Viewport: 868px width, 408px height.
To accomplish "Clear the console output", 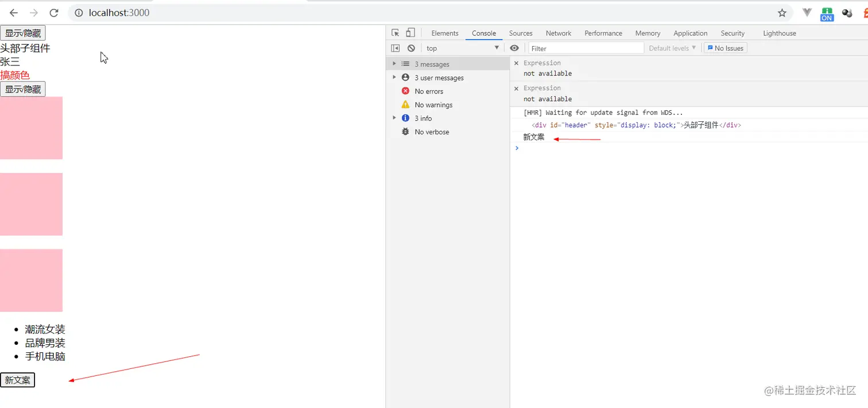I will (411, 48).
